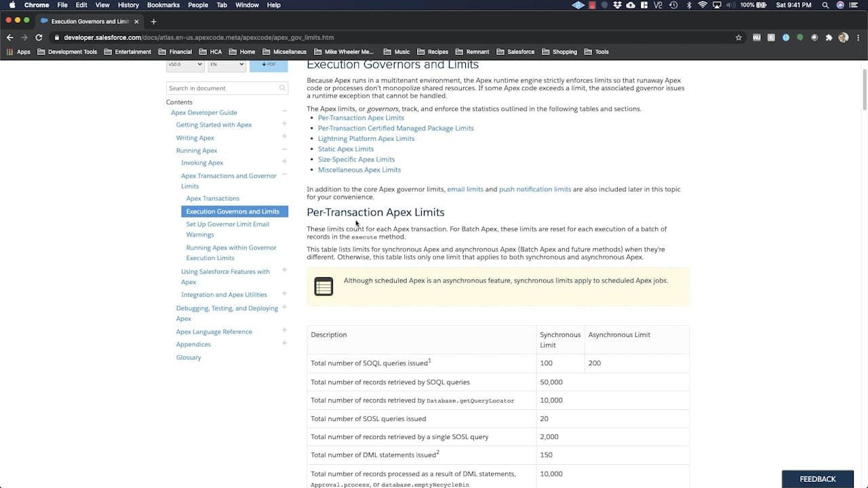Click the Apps grid bookmark icon
Viewport: 868px width, 488px height.
[10, 52]
